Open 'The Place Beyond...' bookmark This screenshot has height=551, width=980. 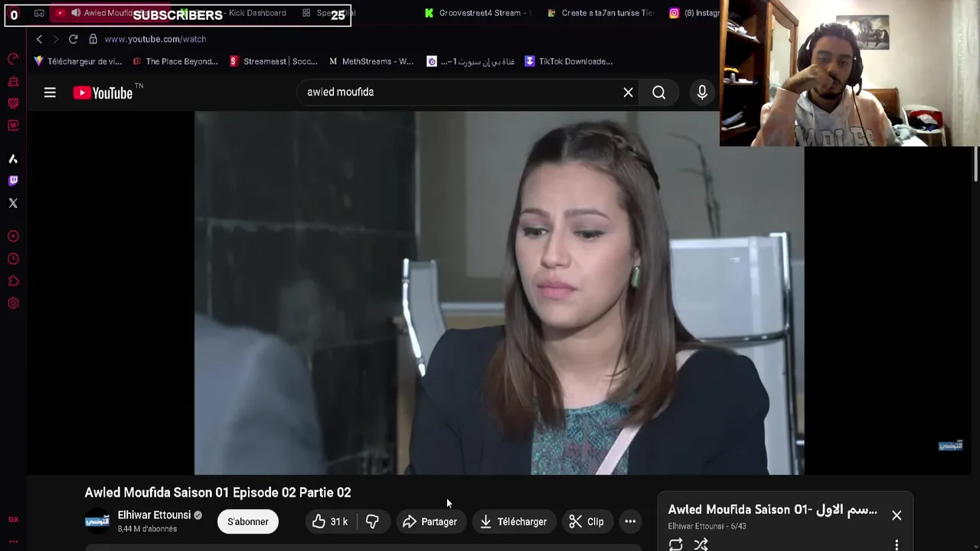click(x=175, y=61)
